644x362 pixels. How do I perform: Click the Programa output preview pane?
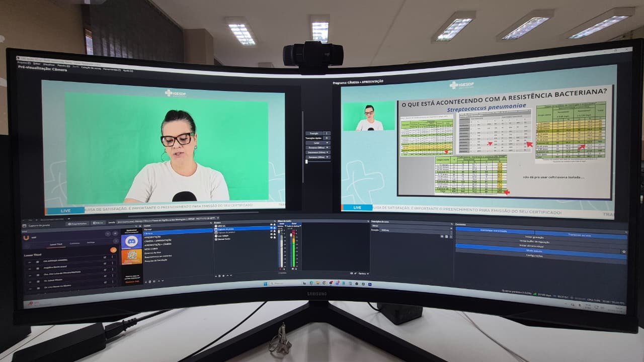click(478, 143)
